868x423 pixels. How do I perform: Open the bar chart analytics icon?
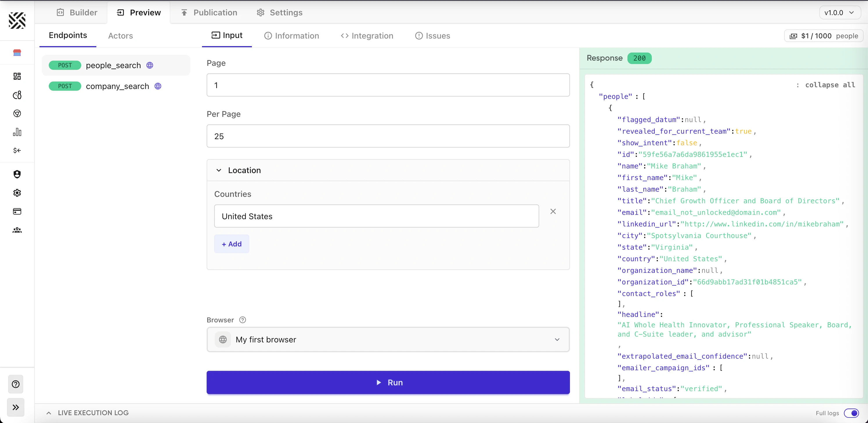pos(17,132)
